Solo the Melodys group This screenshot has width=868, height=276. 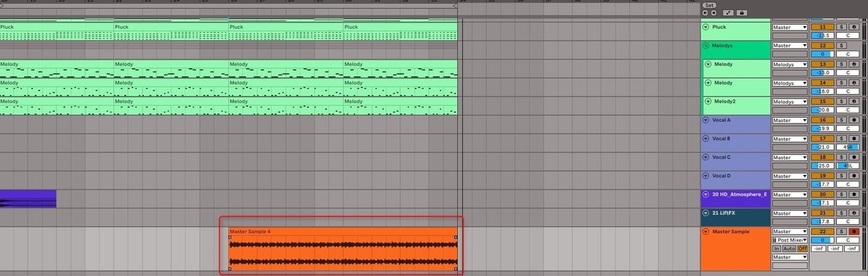coord(841,46)
